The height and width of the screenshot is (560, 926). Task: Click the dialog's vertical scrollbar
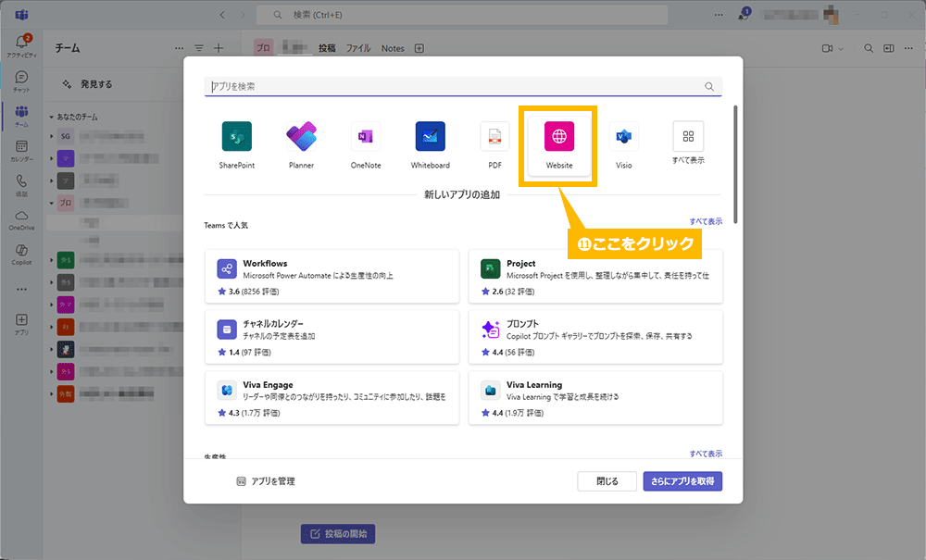pyautogui.click(x=735, y=164)
